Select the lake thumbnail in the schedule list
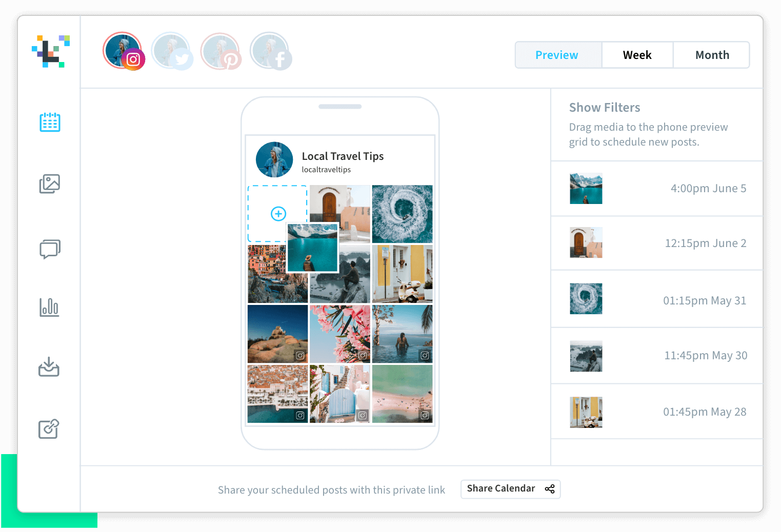The height and width of the screenshot is (532, 781). pos(586,189)
